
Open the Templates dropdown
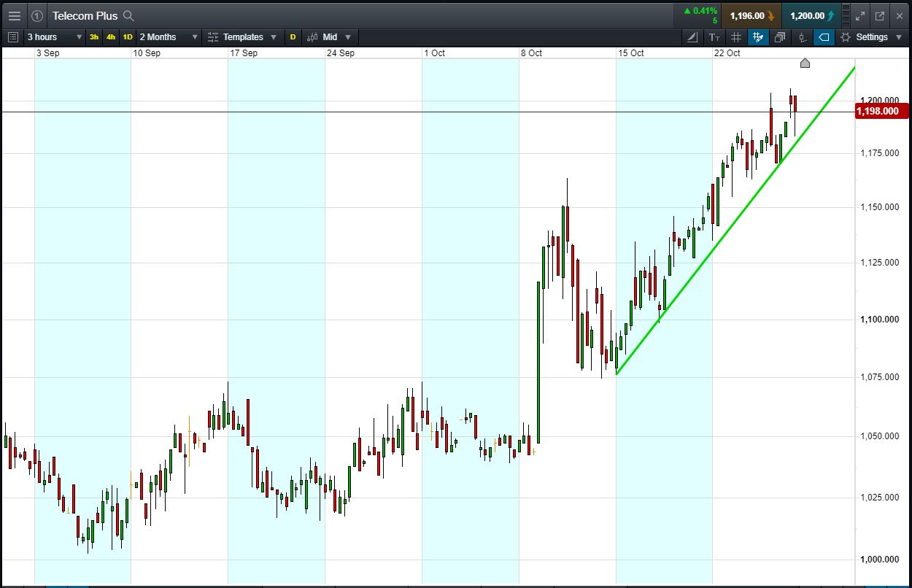[242, 37]
